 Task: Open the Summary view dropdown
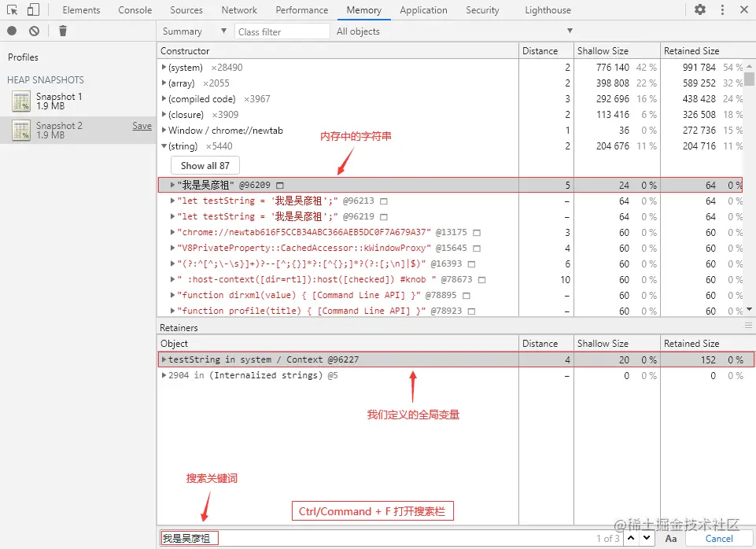click(194, 31)
